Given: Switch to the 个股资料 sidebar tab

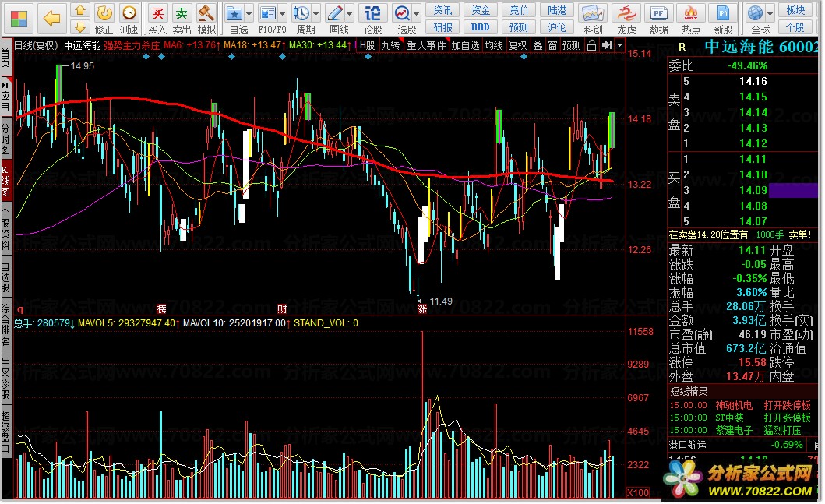Looking at the screenshot, I should coord(5,227).
